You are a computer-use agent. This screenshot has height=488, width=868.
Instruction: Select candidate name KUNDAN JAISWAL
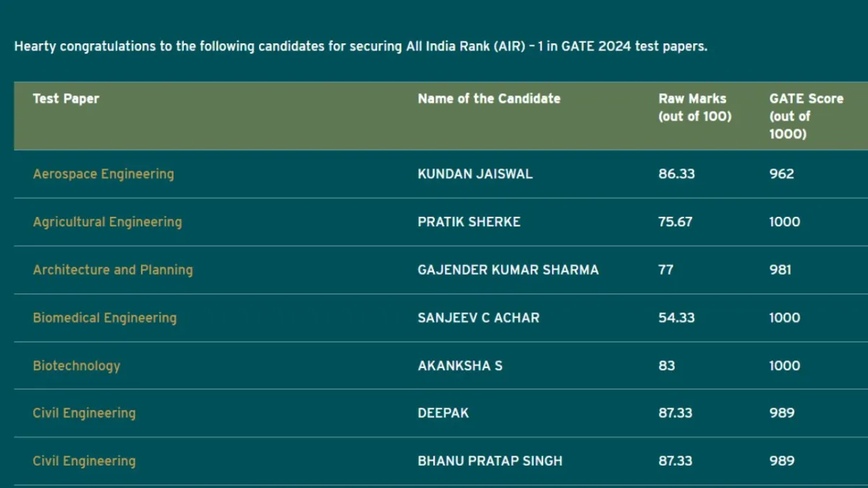click(x=475, y=174)
